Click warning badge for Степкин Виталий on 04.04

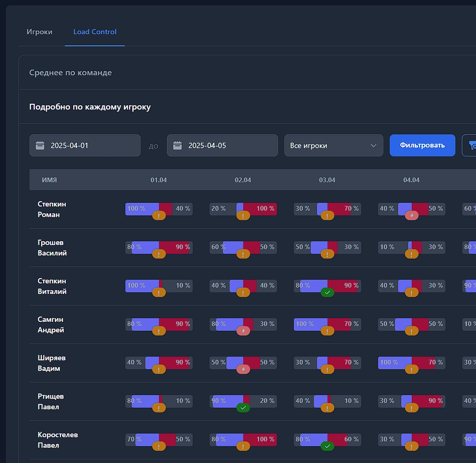(412, 293)
